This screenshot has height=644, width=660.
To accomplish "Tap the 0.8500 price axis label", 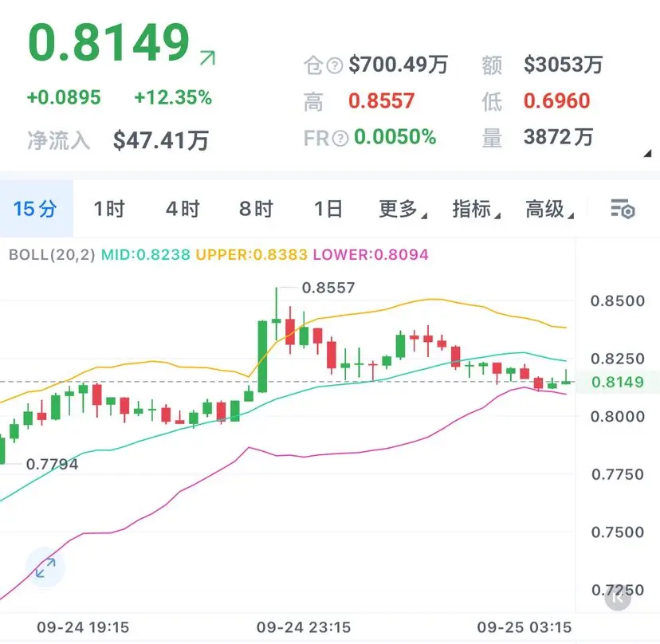I will tap(618, 301).
